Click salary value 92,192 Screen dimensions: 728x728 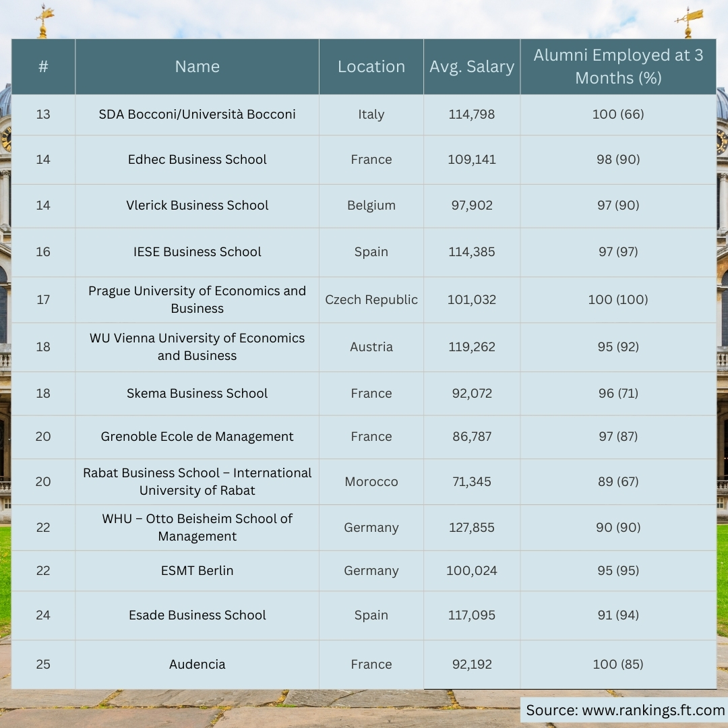[x=472, y=665]
